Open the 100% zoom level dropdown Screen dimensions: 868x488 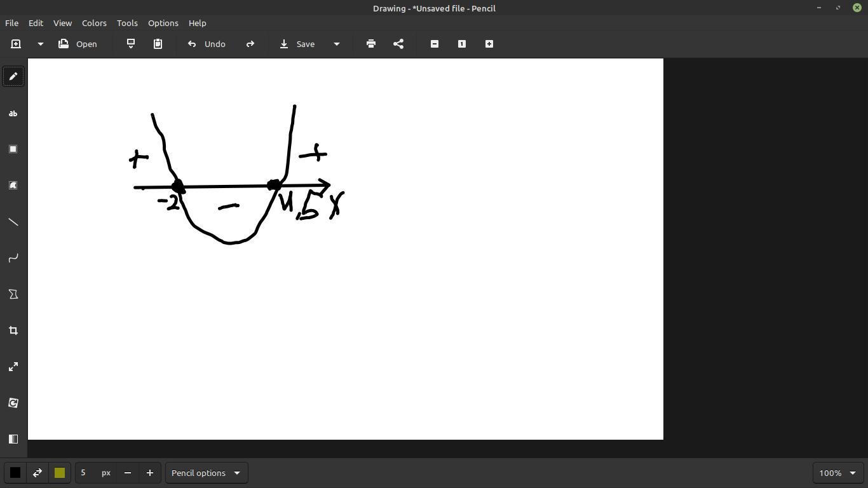point(837,473)
